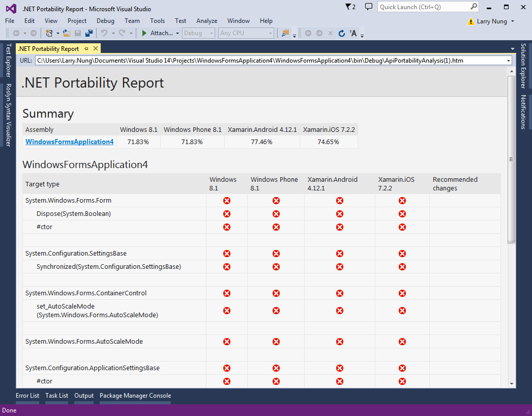Open the Package Manager Console tab
Viewport: 532px width, 416px height.
(x=135, y=396)
